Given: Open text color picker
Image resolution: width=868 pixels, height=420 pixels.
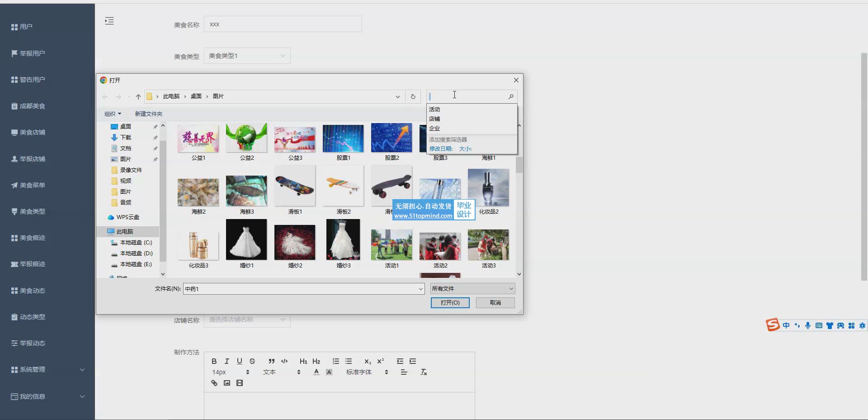Looking at the screenshot, I should 316,372.
